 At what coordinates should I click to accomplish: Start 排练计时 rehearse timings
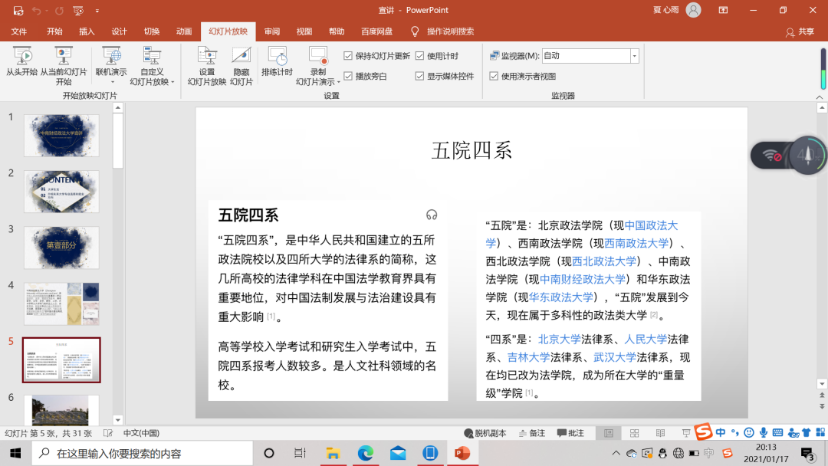coord(277,61)
